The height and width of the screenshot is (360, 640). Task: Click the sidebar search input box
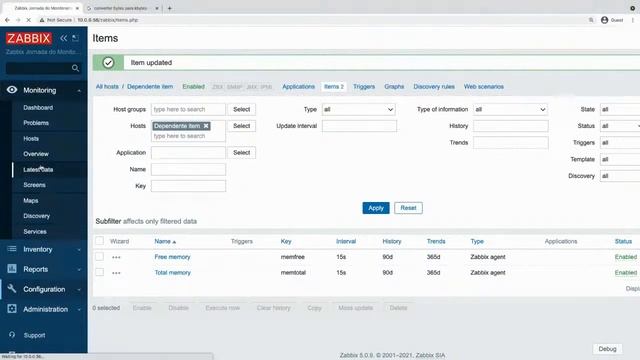[38, 68]
